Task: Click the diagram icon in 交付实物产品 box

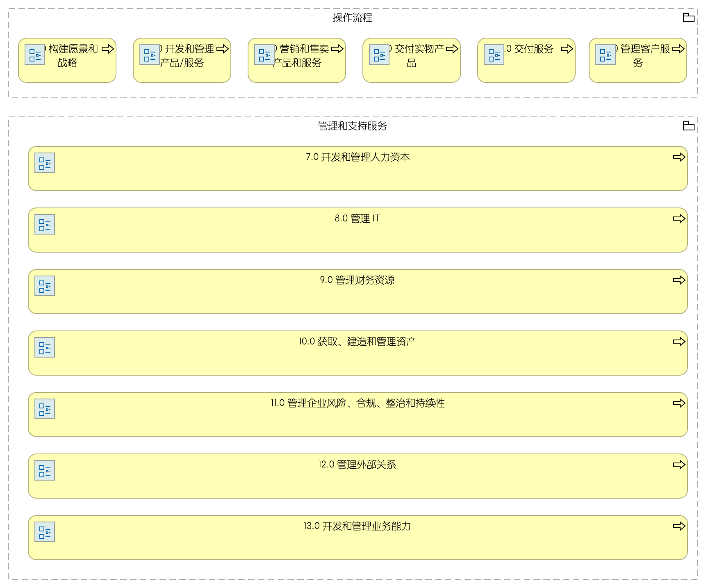Action: click(x=379, y=55)
